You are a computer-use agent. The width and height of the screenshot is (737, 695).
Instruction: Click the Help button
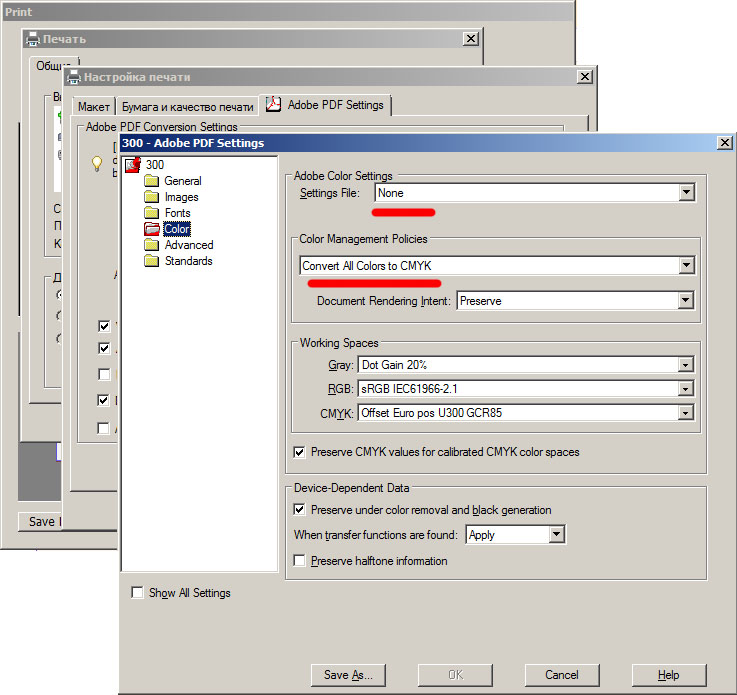tap(669, 675)
